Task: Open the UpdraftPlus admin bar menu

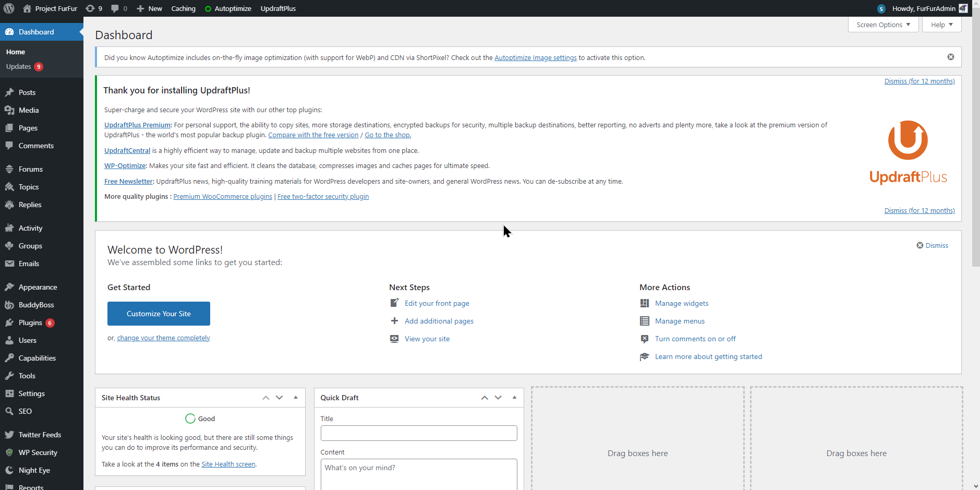Action: [278, 8]
